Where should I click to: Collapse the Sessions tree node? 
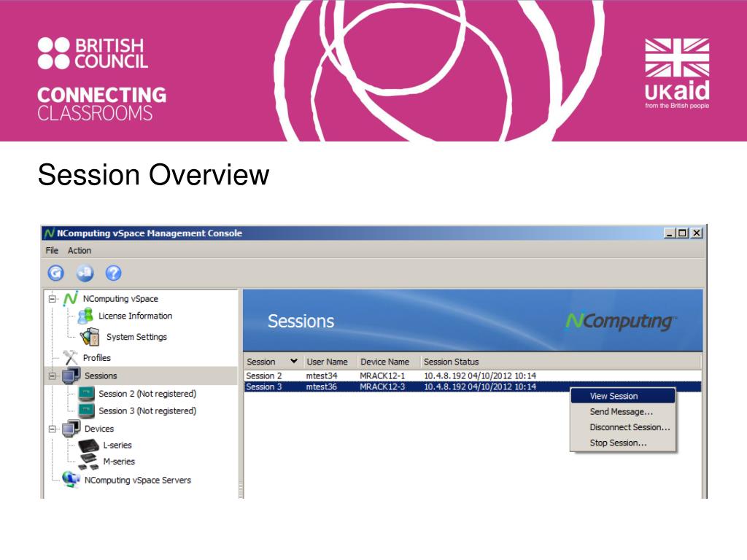(53, 376)
